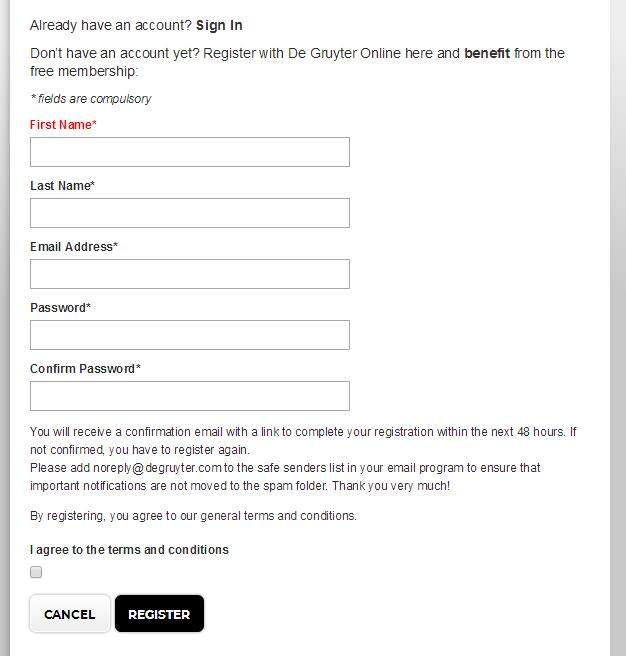Click the Password entry field
This screenshot has width=626, height=656.
[x=190, y=335]
